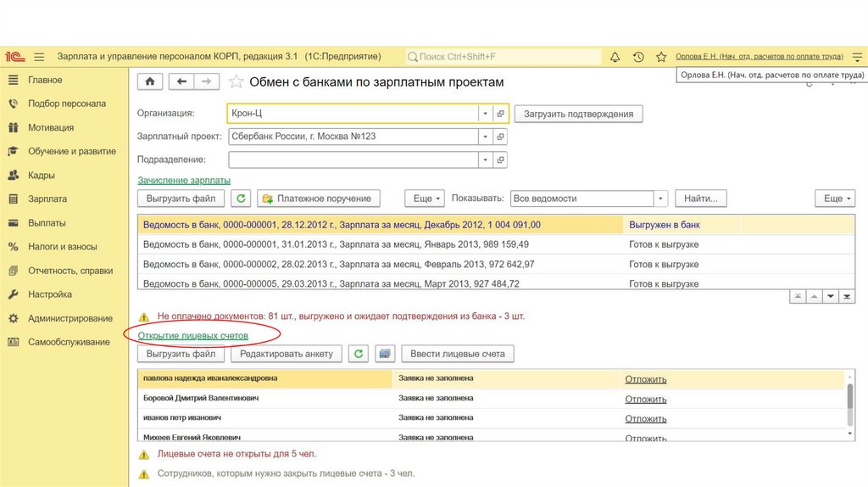868x487 pixels.
Task: Expand the Зарплатный проект dropdown
Action: click(x=485, y=137)
